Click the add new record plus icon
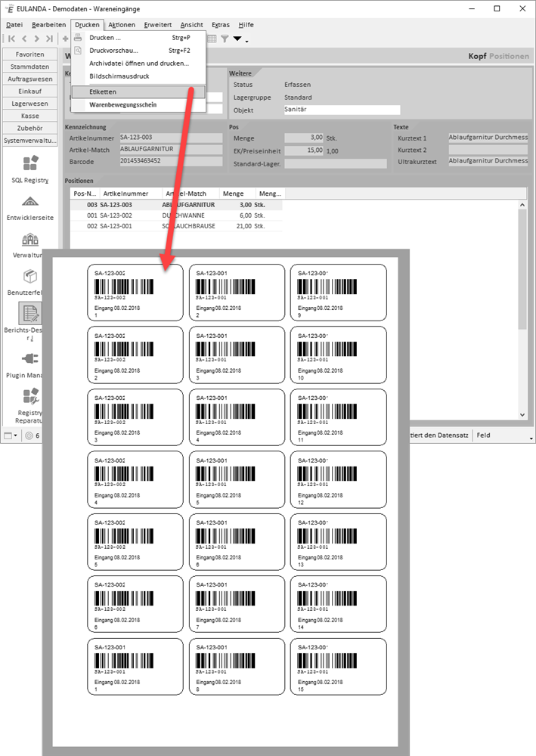The width and height of the screenshot is (536, 756). [x=65, y=39]
